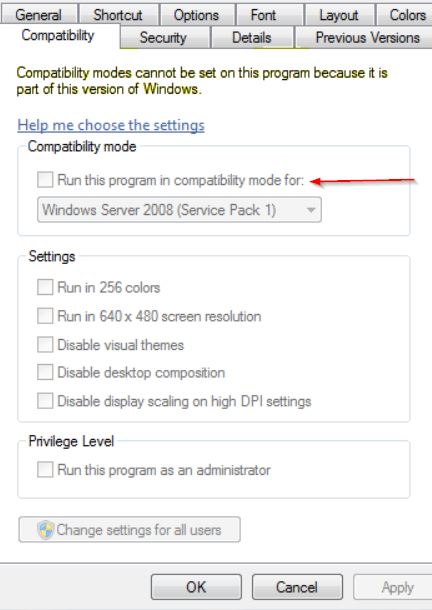The image size is (432, 610).
Task: Open the Layout tab
Action: point(339,15)
